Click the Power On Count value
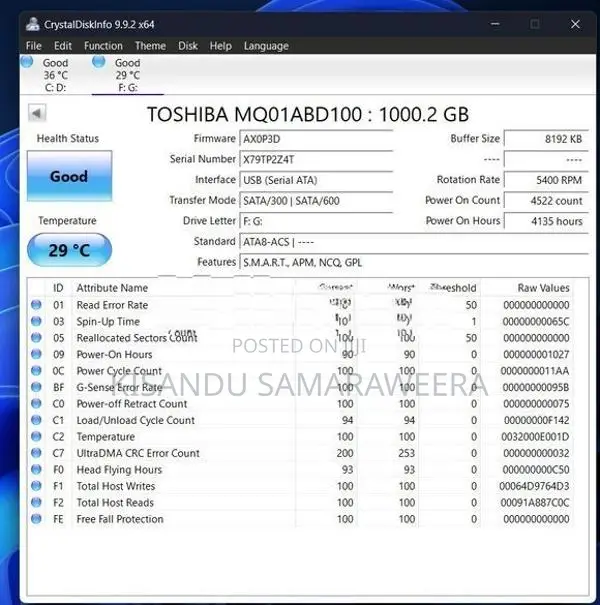Viewport: 600px width, 605px height. coord(546,201)
